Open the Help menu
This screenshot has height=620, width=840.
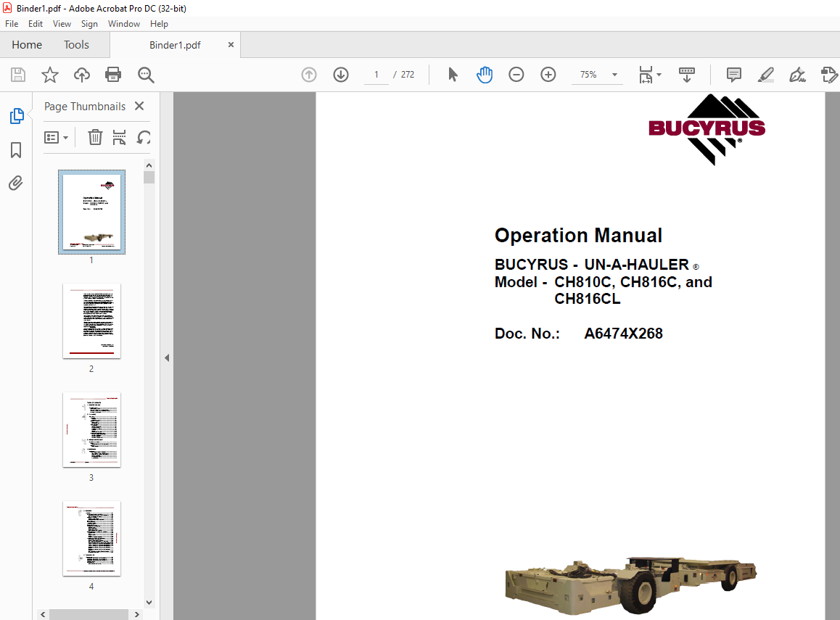[x=159, y=24]
